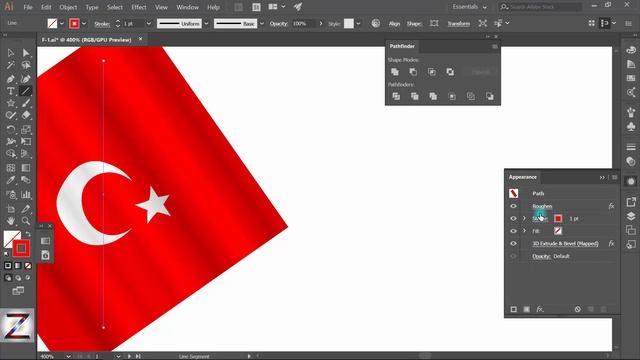This screenshot has width=640, height=360.
Task: Click the 3D Extrude & Bevel (Mapped) link
Action: click(x=565, y=244)
